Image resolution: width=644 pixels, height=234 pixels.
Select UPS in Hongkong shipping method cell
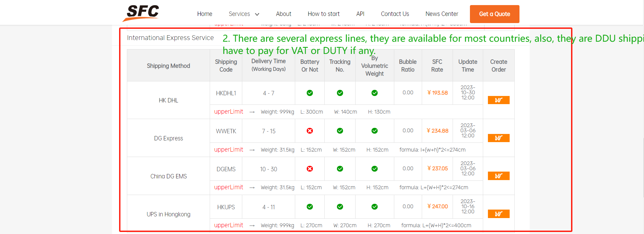point(169,214)
